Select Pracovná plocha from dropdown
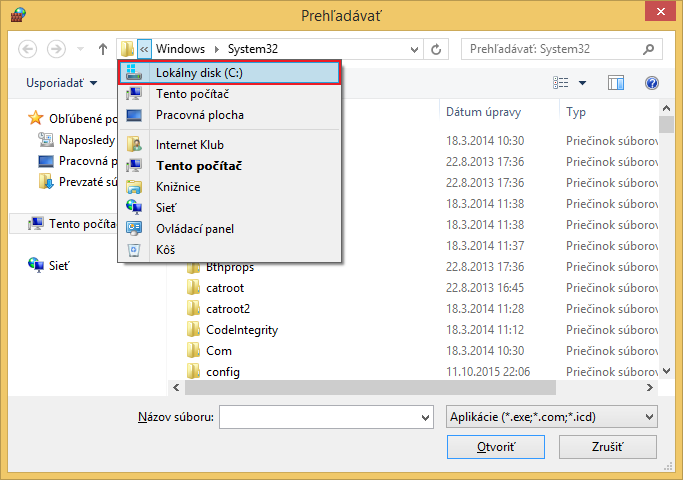Viewport: 683px width, 480px height. pos(229,115)
